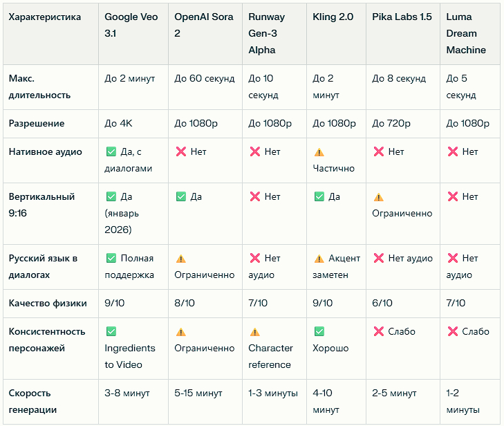Click red cross in Luma vertical 9:16 cell

coord(453,197)
